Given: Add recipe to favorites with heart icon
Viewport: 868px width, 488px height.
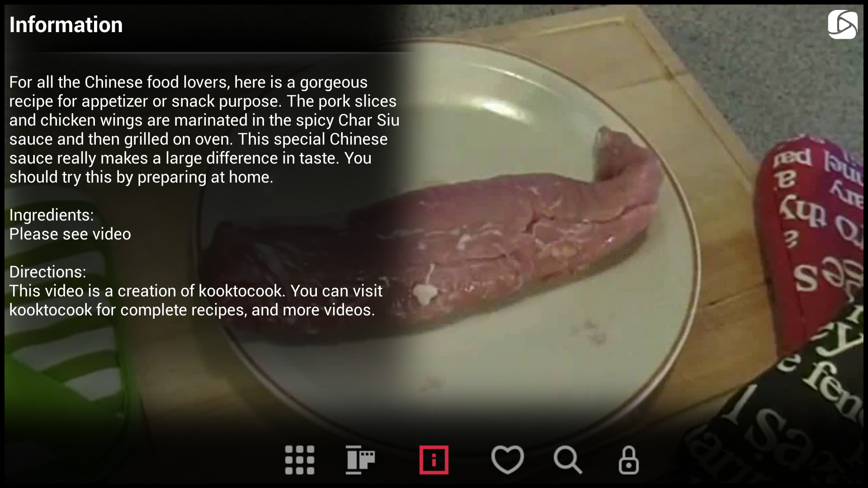Looking at the screenshot, I should pos(507,460).
